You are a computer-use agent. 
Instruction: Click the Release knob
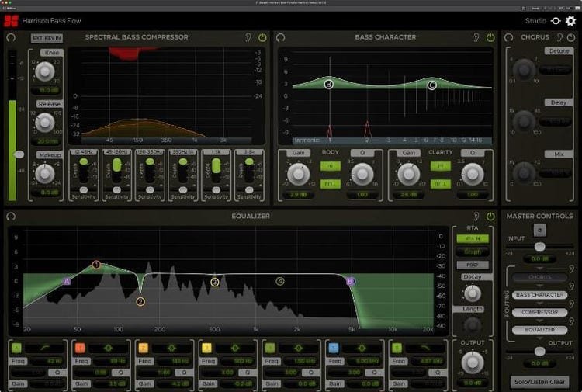tap(44, 123)
